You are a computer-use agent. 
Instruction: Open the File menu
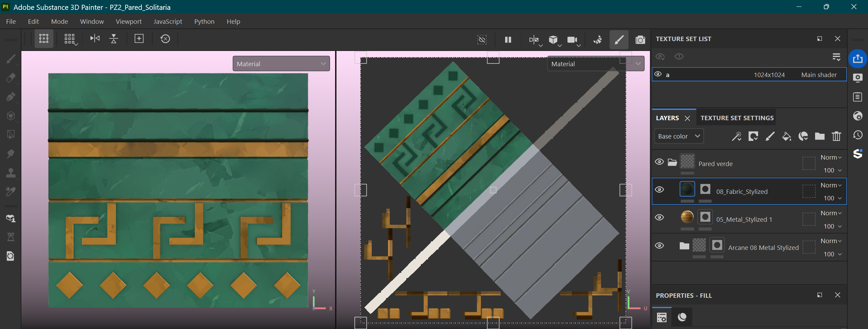(x=11, y=21)
